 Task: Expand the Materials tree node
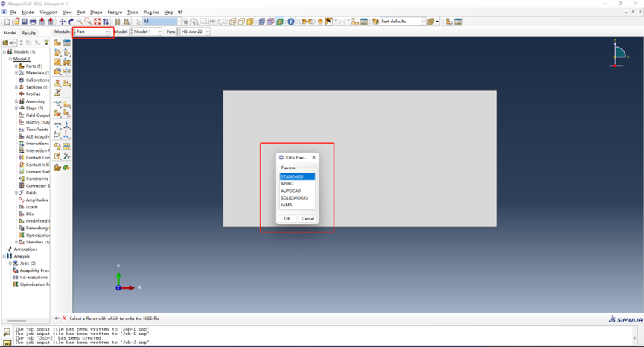point(16,73)
